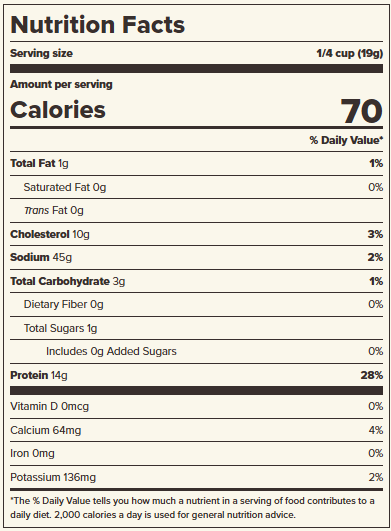391x531 pixels.
Task: Click the % Daily Value header
Action: (x=346, y=140)
